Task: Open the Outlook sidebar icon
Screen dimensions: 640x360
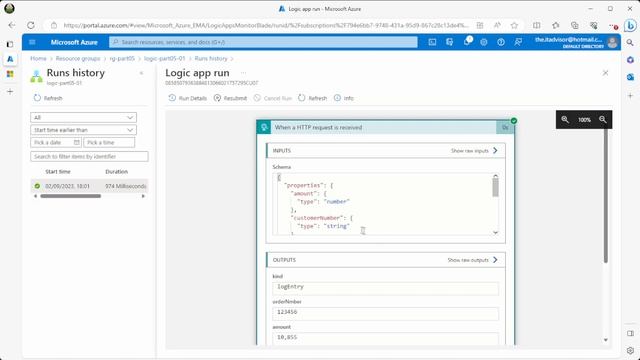Action: tap(630, 77)
